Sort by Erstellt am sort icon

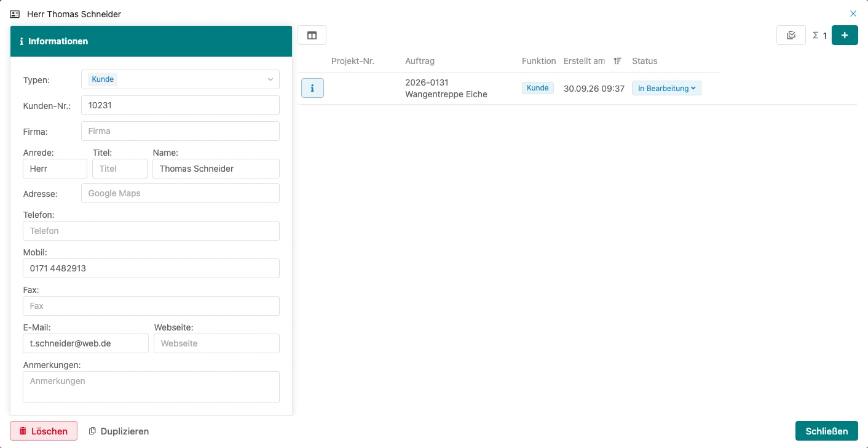click(618, 61)
